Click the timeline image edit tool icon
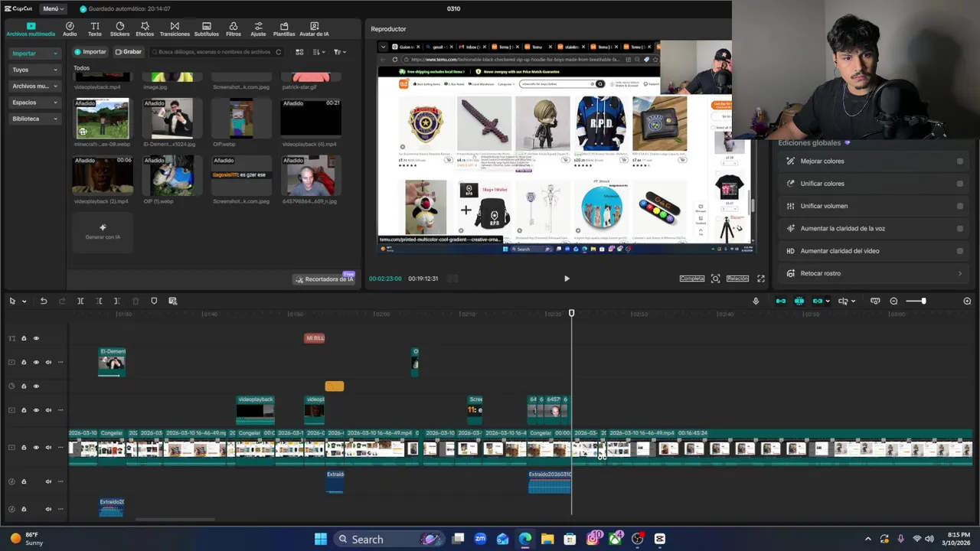 click(172, 302)
